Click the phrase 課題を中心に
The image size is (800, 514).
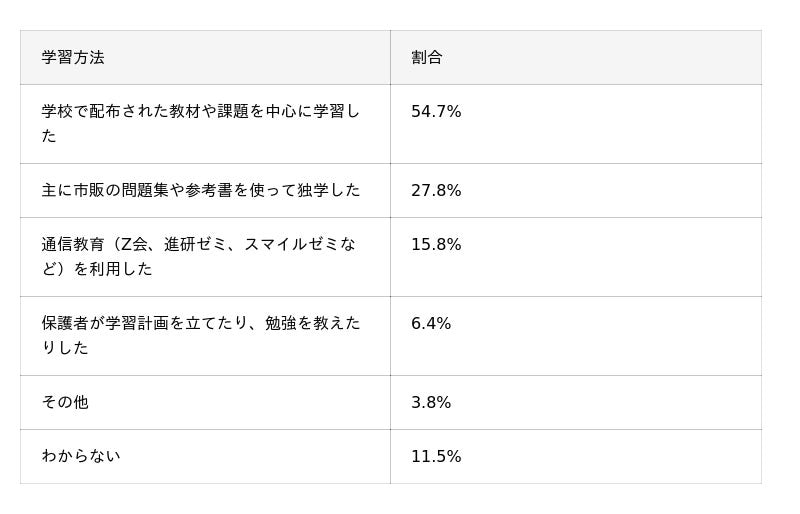click(x=266, y=111)
